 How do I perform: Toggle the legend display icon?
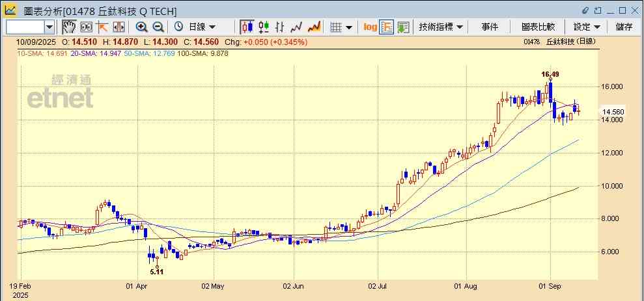(x=387, y=27)
